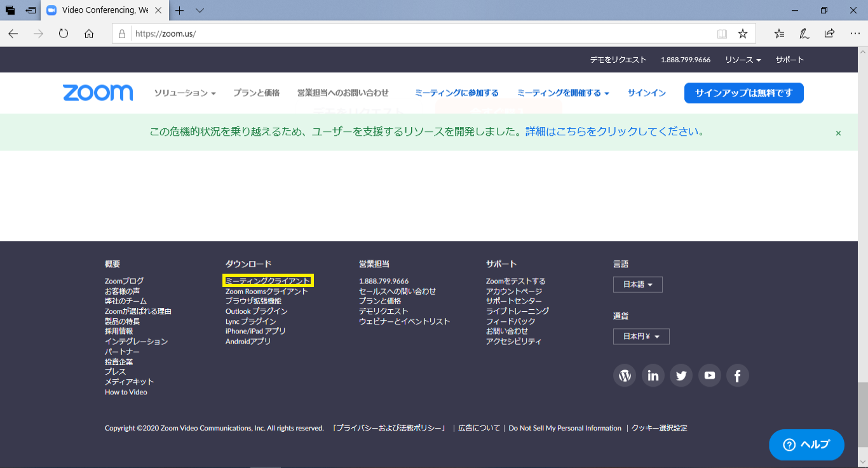868x468 pixels.
Task: Click サインアップは無料です button
Action: 744,93
